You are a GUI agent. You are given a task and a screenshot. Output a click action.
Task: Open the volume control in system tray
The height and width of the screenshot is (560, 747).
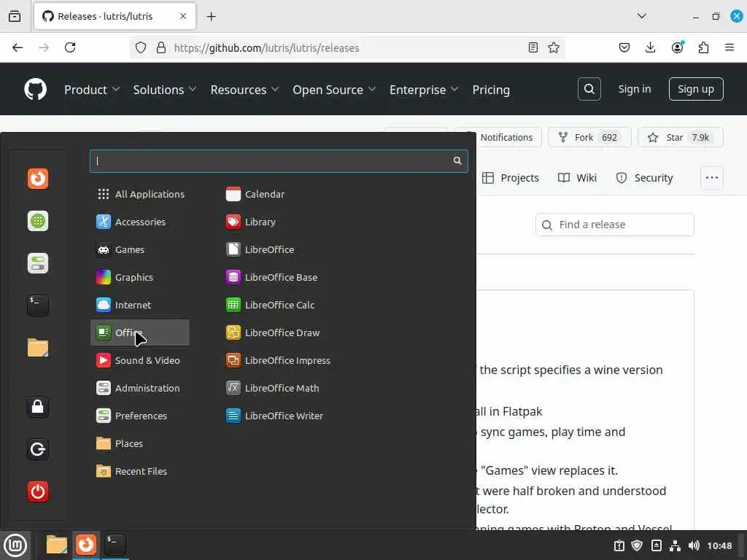(694, 545)
